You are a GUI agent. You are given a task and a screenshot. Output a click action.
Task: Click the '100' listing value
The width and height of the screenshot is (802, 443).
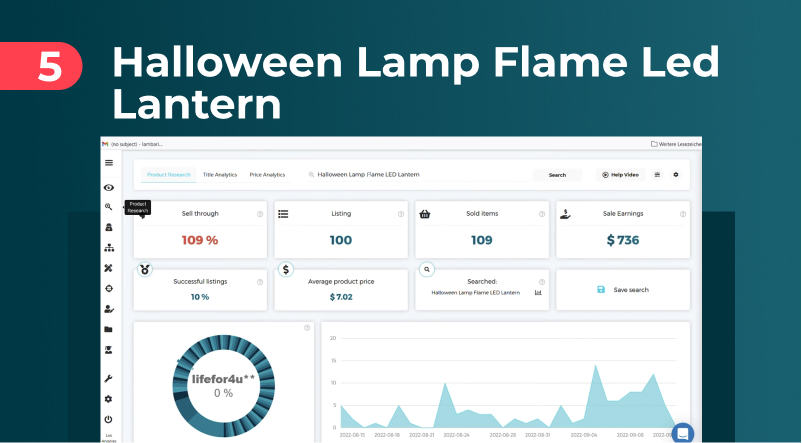tap(341, 240)
